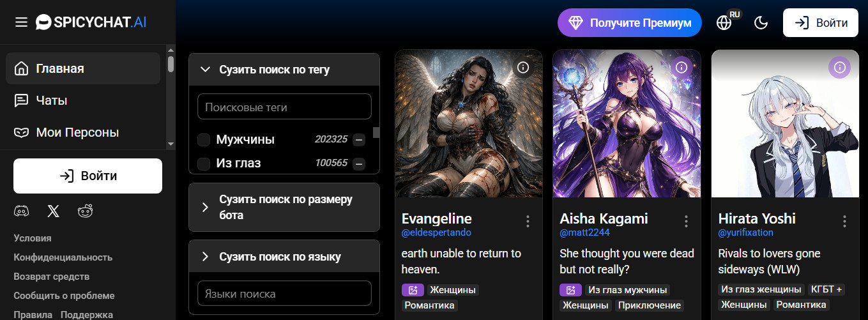
Task: Exclude the Мужчины tag with minus button
Action: click(359, 139)
